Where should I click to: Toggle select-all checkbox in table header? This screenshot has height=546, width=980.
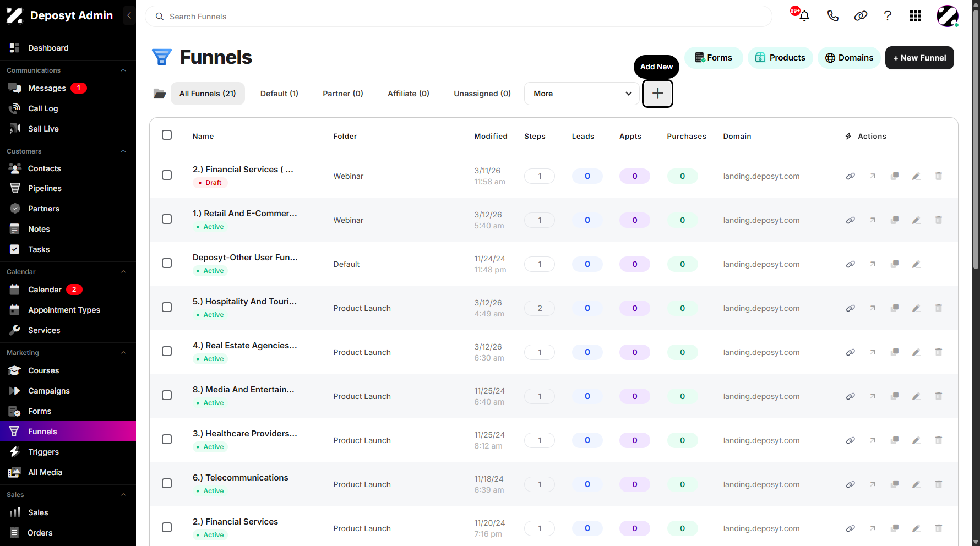point(167,135)
